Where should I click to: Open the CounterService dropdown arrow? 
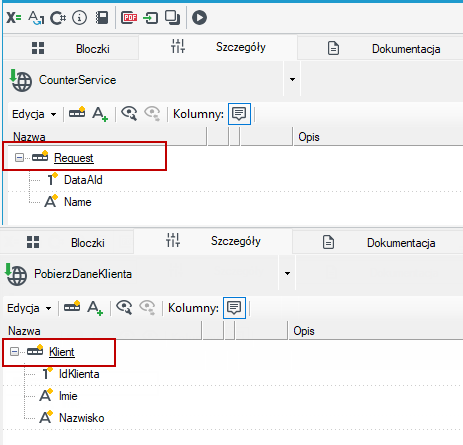[x=292, y=79]
